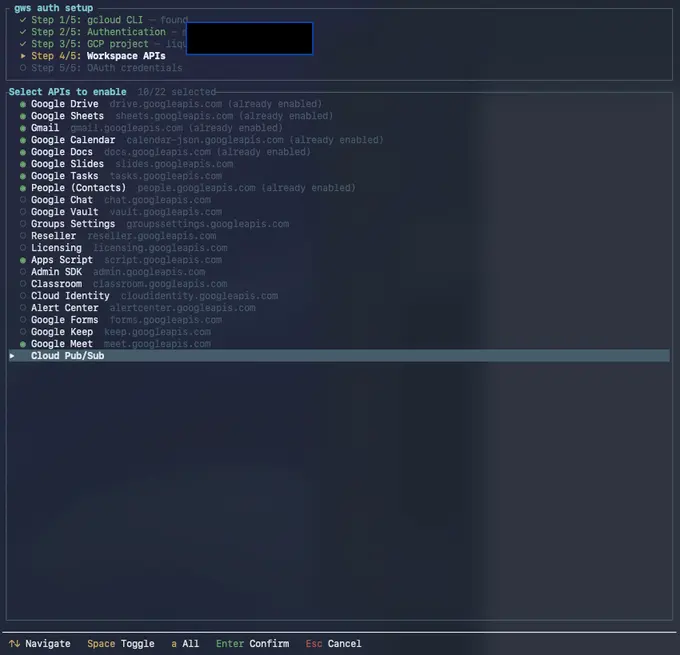Toggle the Google Drive API selection dot
Viewport: 680px width, 655px height.
(x=23, y=104)
